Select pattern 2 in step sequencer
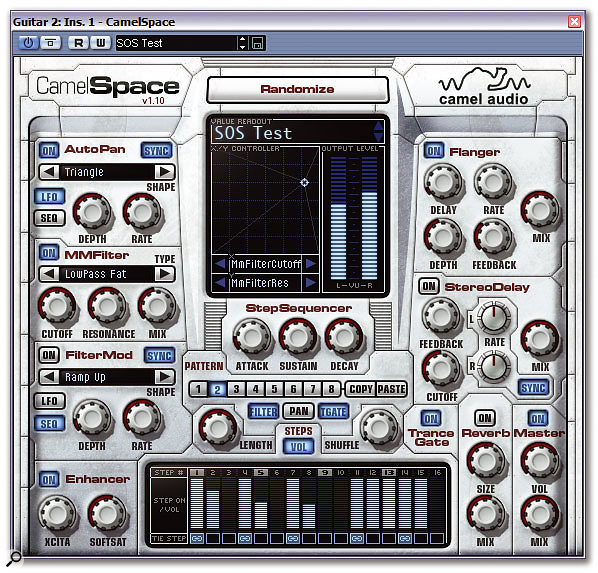This screenshot has width=598, height=573. click(x=217, y=389)
